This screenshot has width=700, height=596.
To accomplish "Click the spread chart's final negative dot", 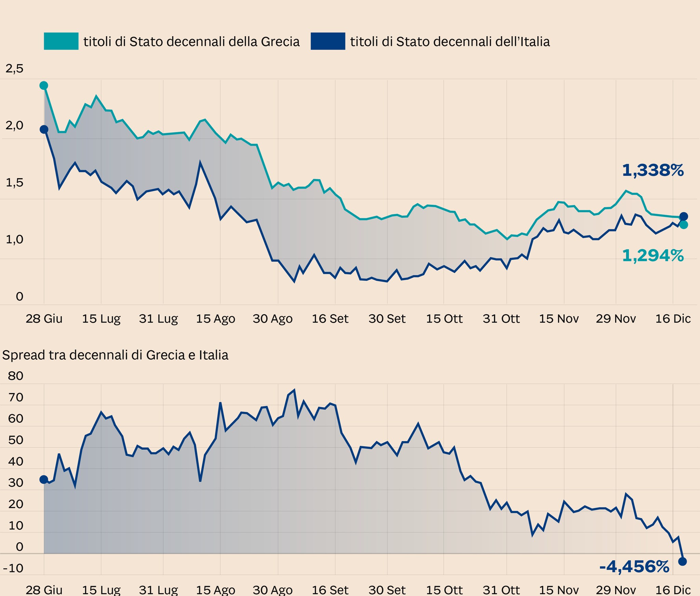I will click(x=682, y=561).
